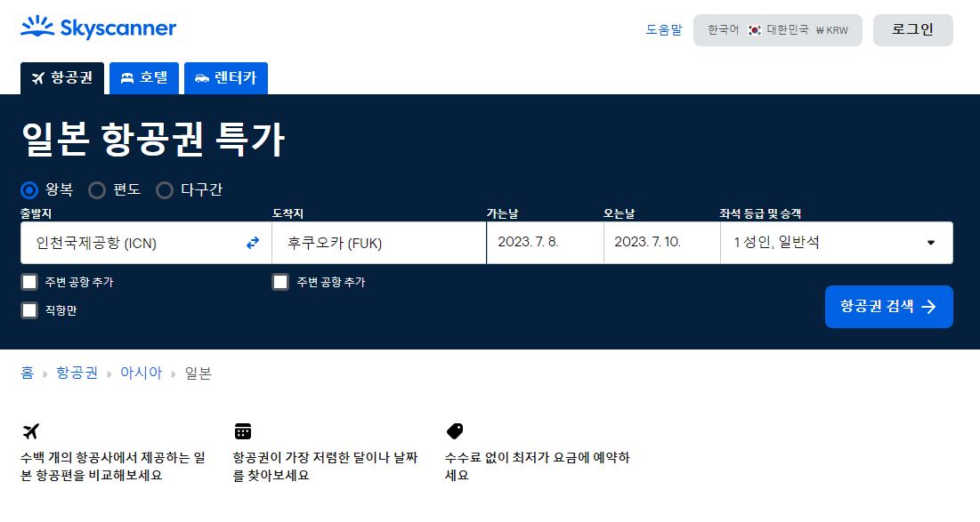Click the price tag icon above no-fee text
This screenshot has width=980, height=522.
click(x=455, y=430)
